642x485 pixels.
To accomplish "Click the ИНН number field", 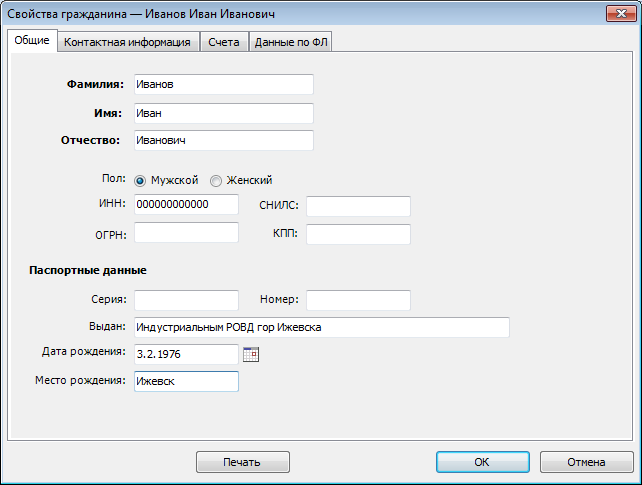I will click(x=186, y=205).
